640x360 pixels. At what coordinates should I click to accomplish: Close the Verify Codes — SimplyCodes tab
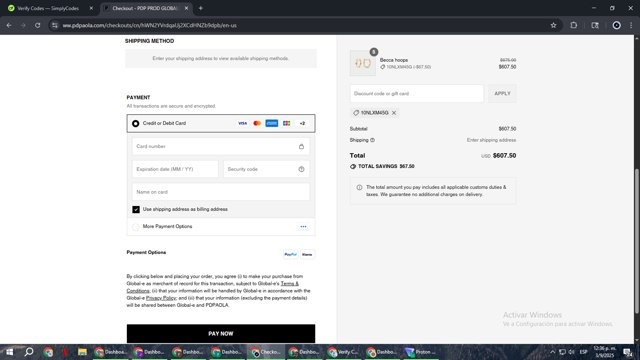(x=91, y=8)
